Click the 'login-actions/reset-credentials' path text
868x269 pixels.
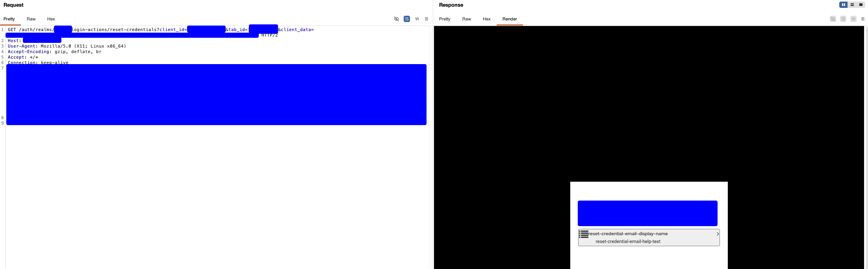click(x=114, y=29)
